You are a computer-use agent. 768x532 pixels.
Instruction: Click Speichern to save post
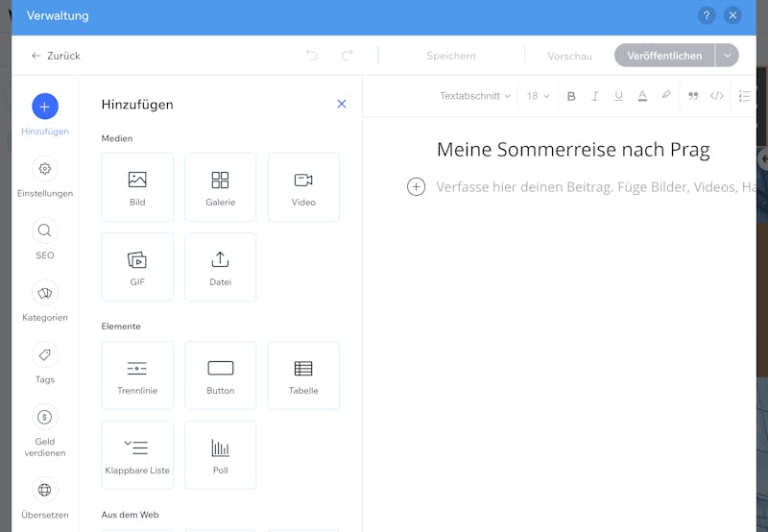(450, 56)
